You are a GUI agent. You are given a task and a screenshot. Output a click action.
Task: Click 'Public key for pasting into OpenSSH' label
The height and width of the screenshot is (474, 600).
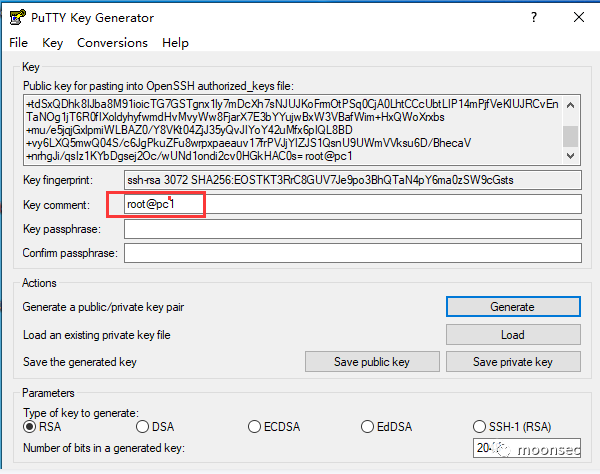click(x=158, y=86)
